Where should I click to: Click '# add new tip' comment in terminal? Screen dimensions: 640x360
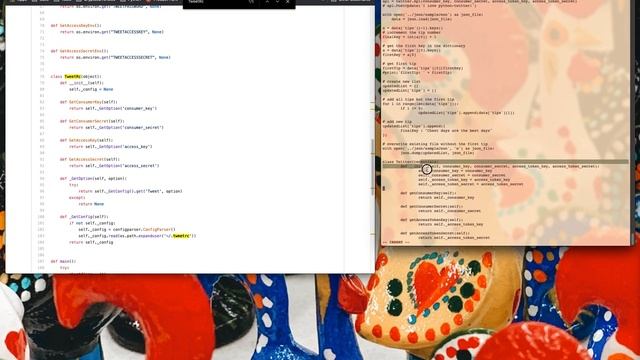tap(397, 122)
